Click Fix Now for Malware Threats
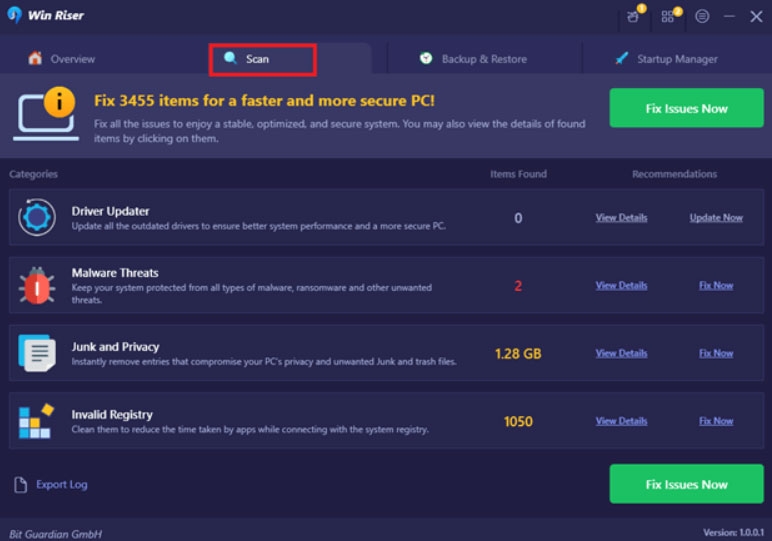 tap(716, 286)
